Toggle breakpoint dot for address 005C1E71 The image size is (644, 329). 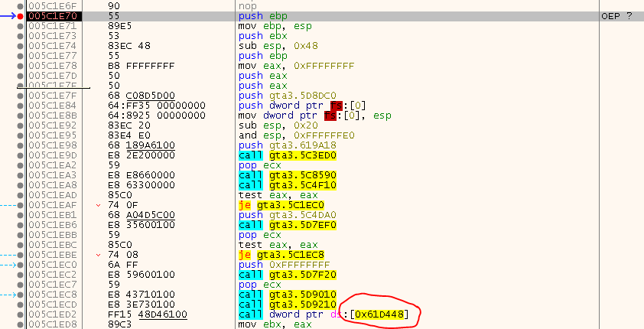20,26
